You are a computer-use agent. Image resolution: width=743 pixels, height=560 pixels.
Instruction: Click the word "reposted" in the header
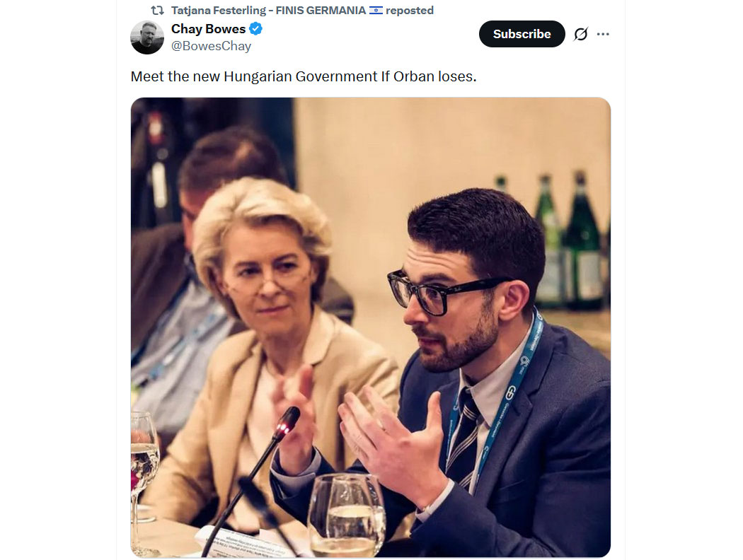coord(410,11)
